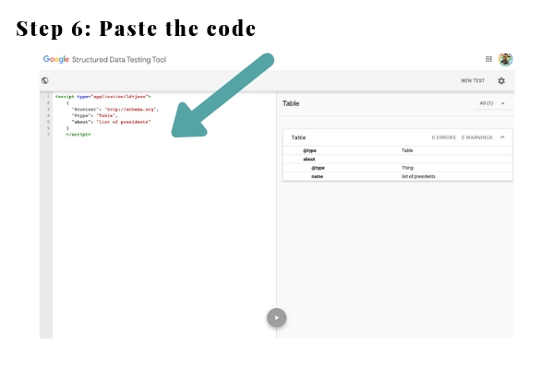Select the @context code line
Viewport: 554px width, 392px height.
pyautogui.click(x=115, y=110)
